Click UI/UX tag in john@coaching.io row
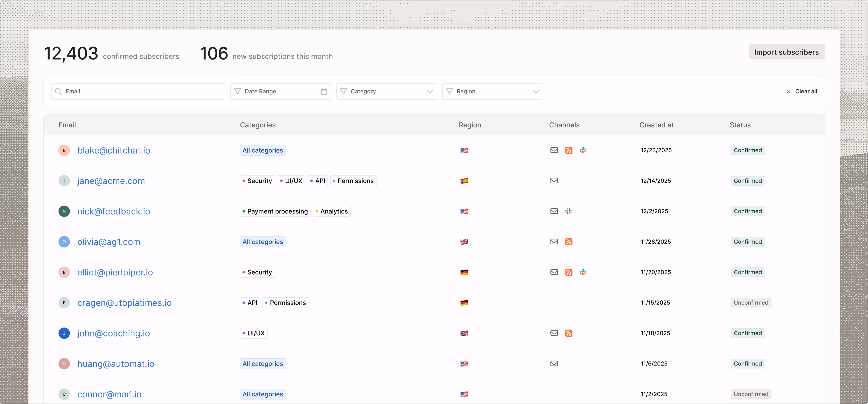The width and height of the screenshot is (868, 404). [254, 333]
